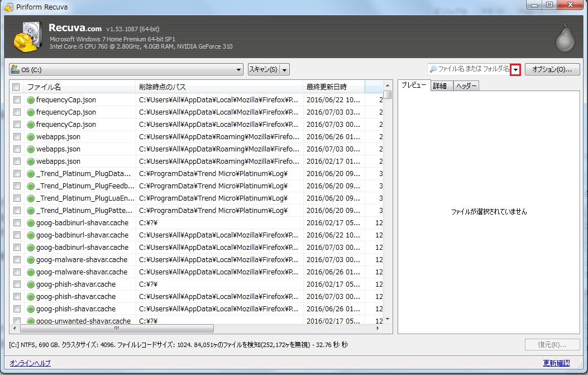
Task: Sort by 最終更新日時 column header
Action: pos(333,87)
